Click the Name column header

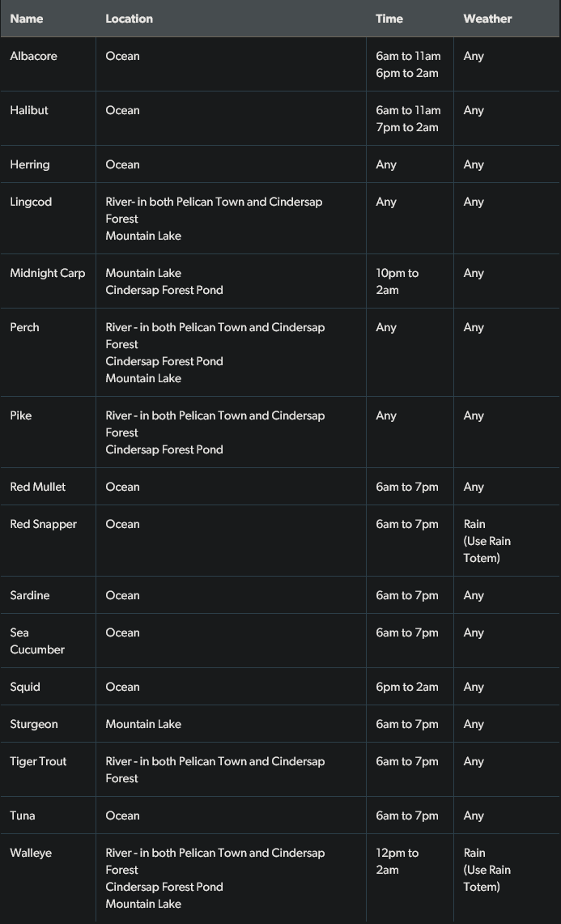pyautogui.click(x=27, y=19)
